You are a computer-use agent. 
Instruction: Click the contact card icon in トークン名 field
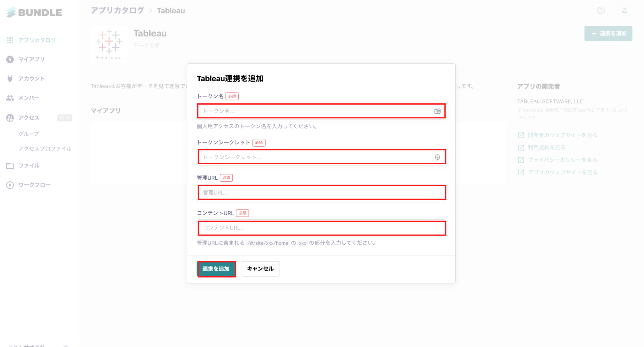(x=437, y=111)
